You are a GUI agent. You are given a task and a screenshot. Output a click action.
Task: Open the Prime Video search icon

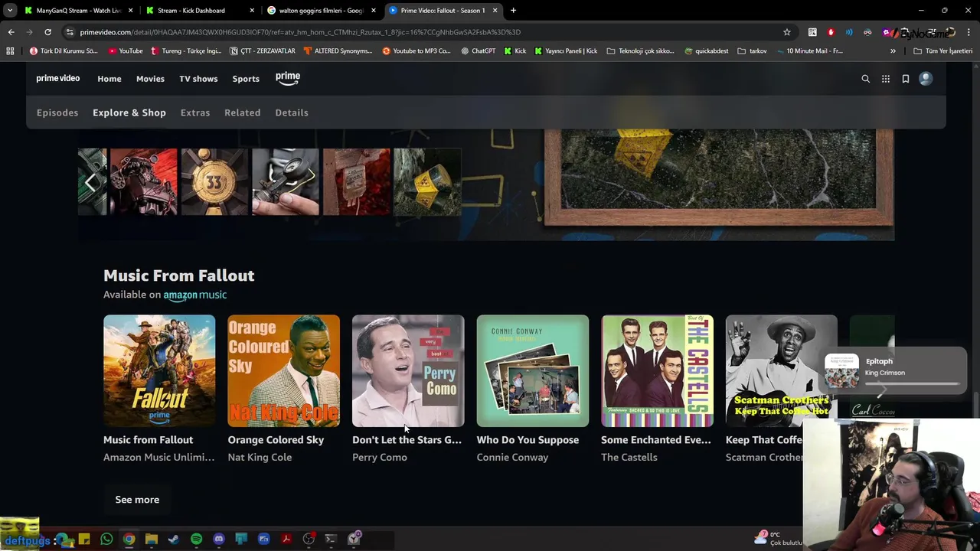(866, 79)
